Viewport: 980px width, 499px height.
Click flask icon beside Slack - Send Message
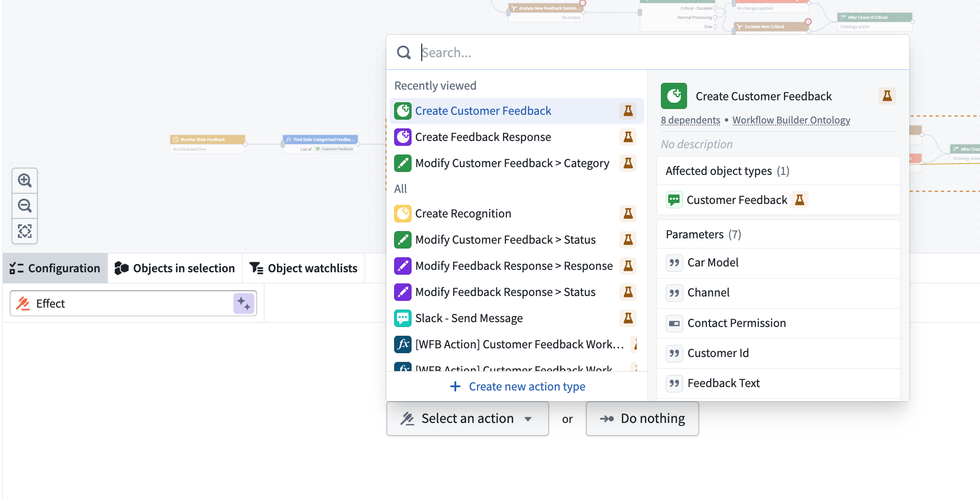click(x=628, y=318)
